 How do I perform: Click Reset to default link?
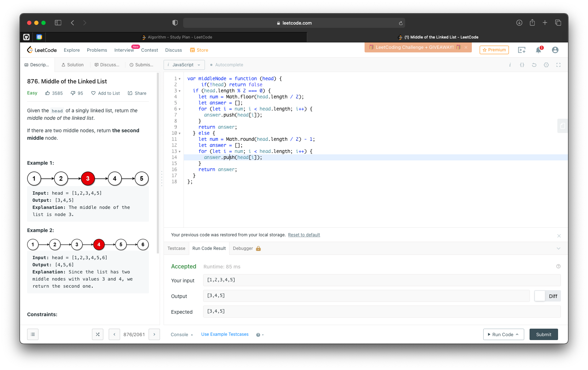[x=304, y=235]
